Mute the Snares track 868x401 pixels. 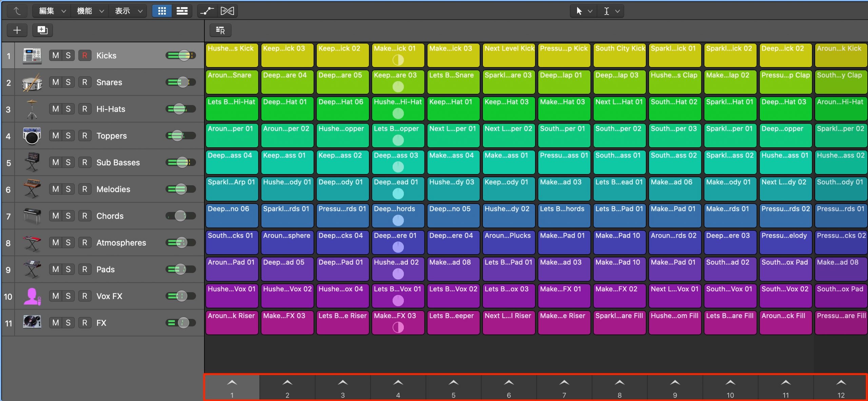click(56, 82)
